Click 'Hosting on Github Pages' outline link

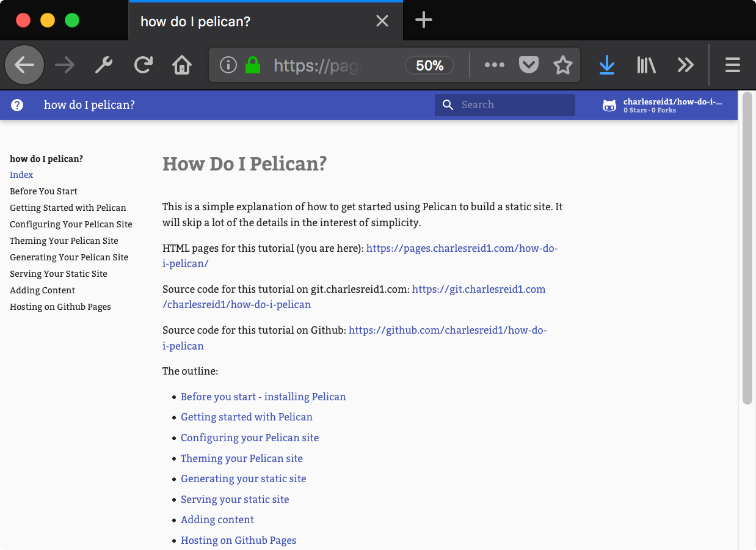[x=239, y=540]
